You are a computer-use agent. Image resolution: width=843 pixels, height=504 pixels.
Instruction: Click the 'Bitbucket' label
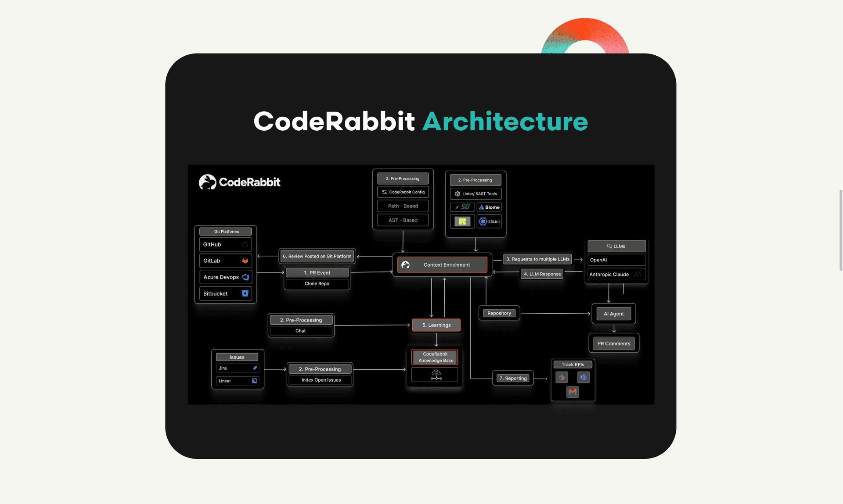[x=215, y=293]
